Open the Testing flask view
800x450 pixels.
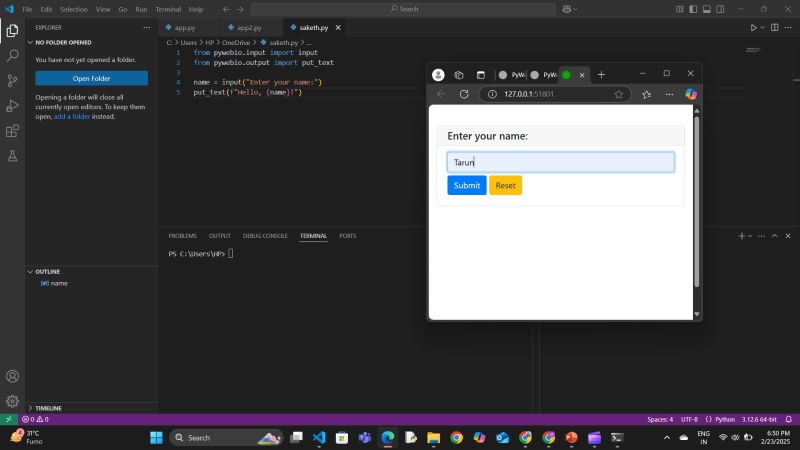pos(12,156)
